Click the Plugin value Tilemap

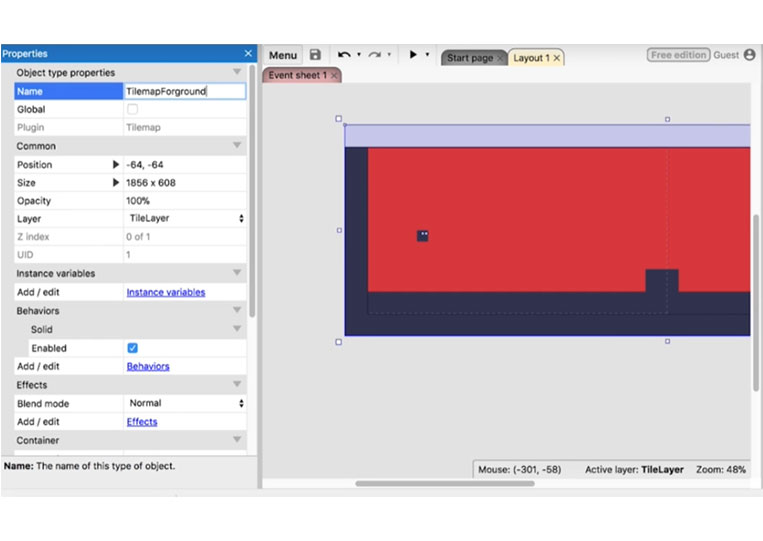click(144, 127)
